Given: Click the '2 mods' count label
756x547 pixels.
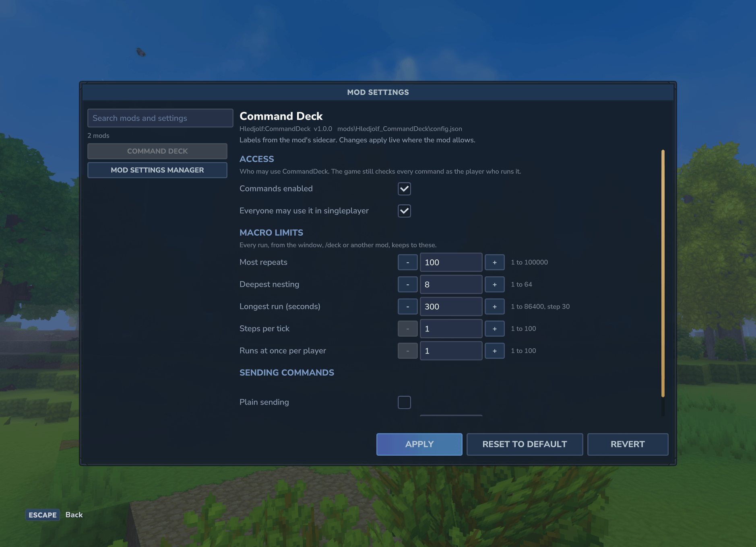Looking at the screenshot, I should pos(98,136).
